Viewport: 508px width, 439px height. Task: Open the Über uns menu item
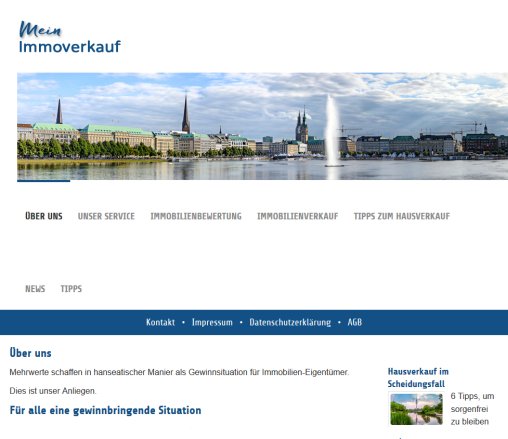click(x=44, y=216)
